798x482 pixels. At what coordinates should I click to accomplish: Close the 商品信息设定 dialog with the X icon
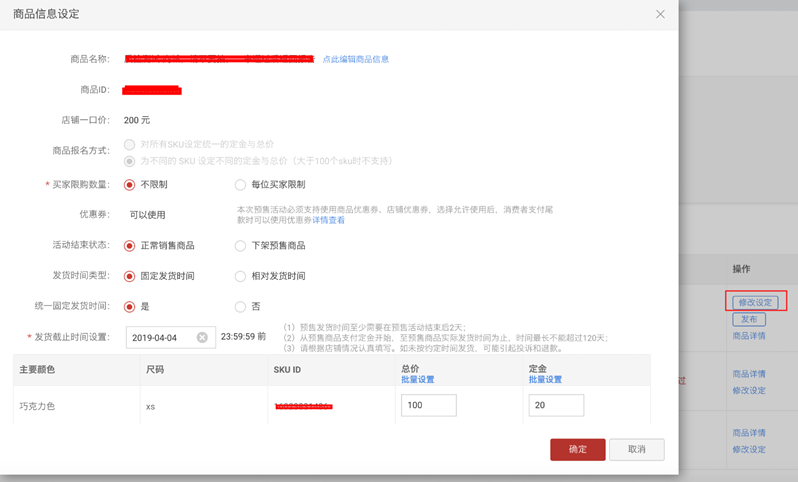660,15
